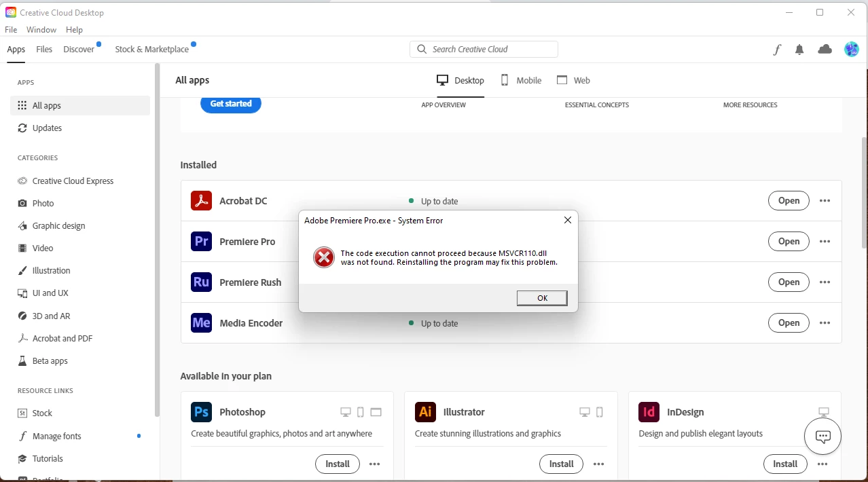Close the System Error dialog with X

pyautogui.click(x=568, y=220)
